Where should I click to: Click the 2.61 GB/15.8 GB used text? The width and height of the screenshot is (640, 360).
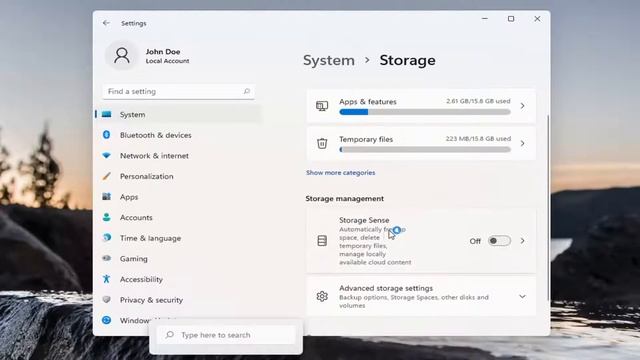pos(478,101)
